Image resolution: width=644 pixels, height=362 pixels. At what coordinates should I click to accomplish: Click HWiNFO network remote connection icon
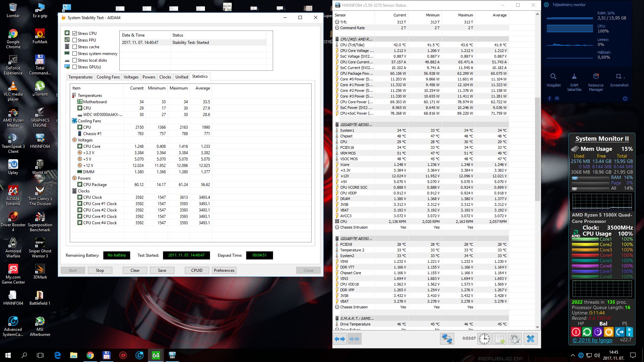447,339
